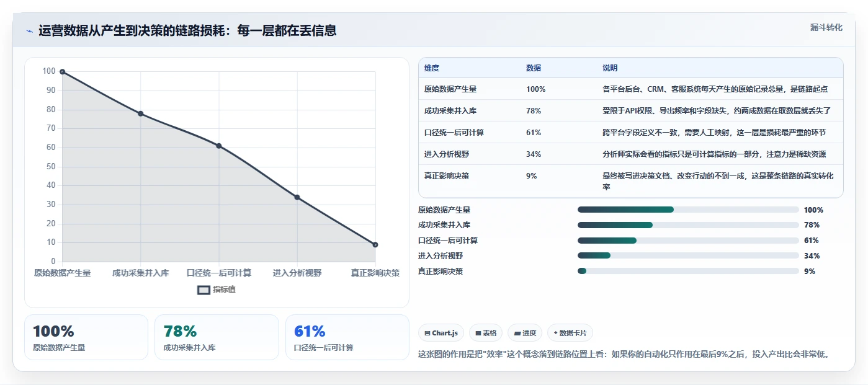
Task: Click the 说明 column header
Action: pyautogui.click(x=610, y=68)
